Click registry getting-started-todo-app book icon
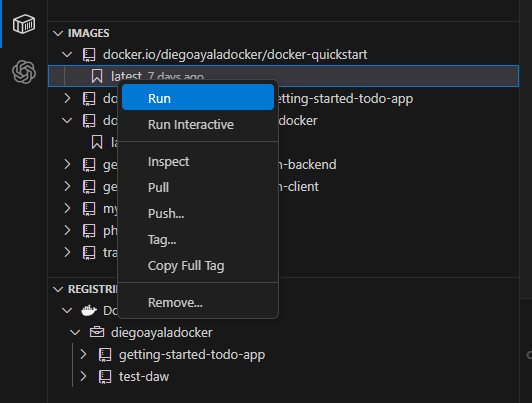 [x=105, y=355]
